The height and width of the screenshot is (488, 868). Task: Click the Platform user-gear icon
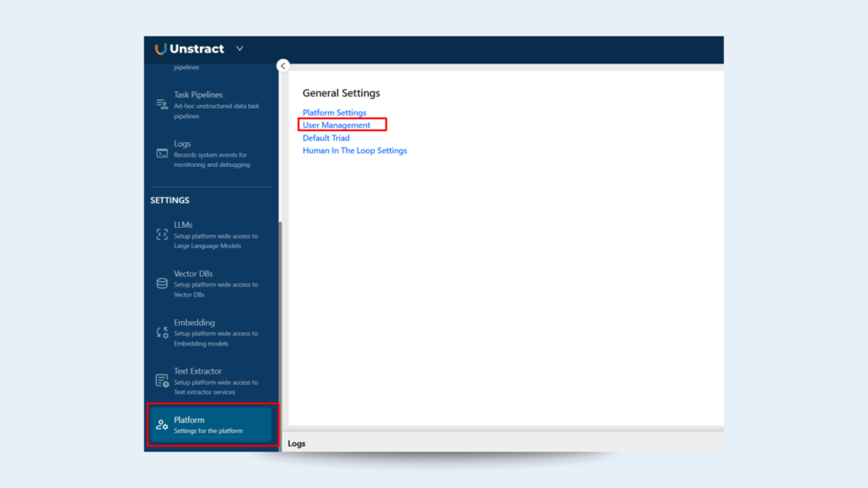(x=162, y=425)
